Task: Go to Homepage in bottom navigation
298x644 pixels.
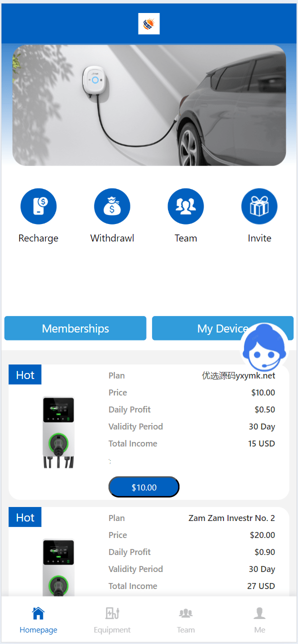Action: click(x=38, y=619)
